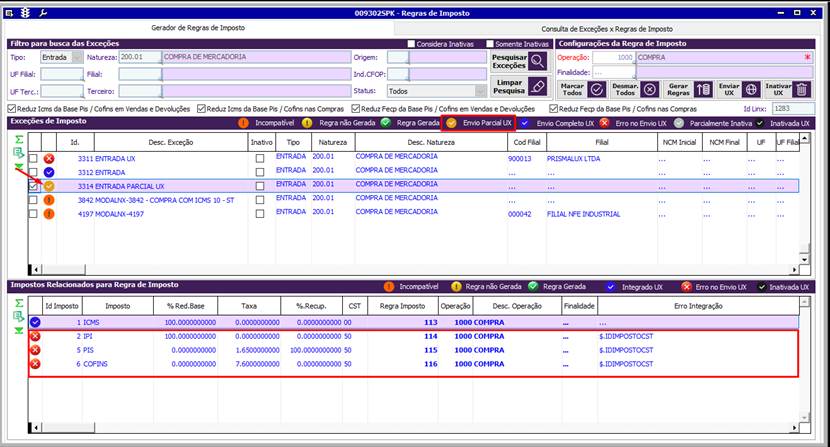The height and width of the screenshot is (447, 830).
Task: Toggle Reduz Fecp da Base Pis/Cofins nas Compras
Action: [x=554, y=109]
